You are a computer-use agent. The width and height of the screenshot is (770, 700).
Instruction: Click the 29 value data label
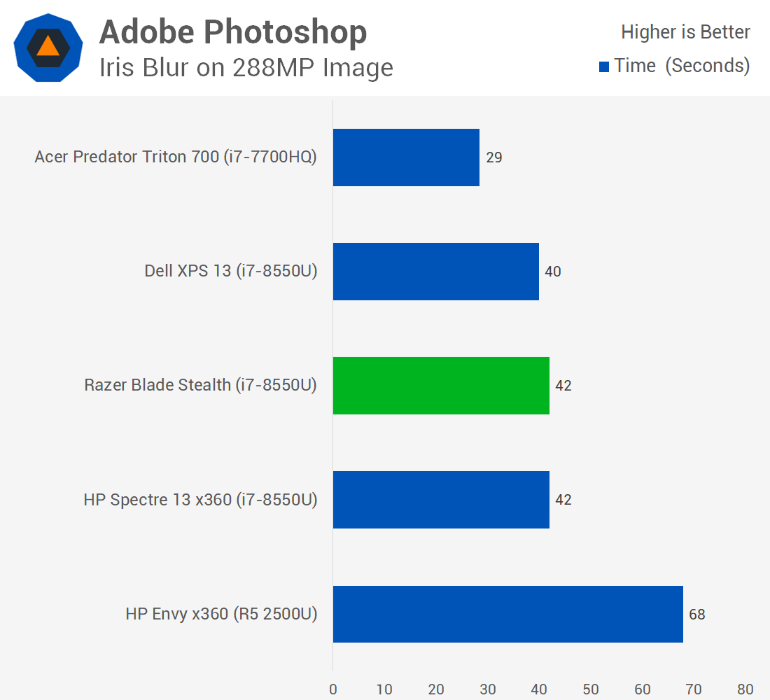(x=494, y=157)
